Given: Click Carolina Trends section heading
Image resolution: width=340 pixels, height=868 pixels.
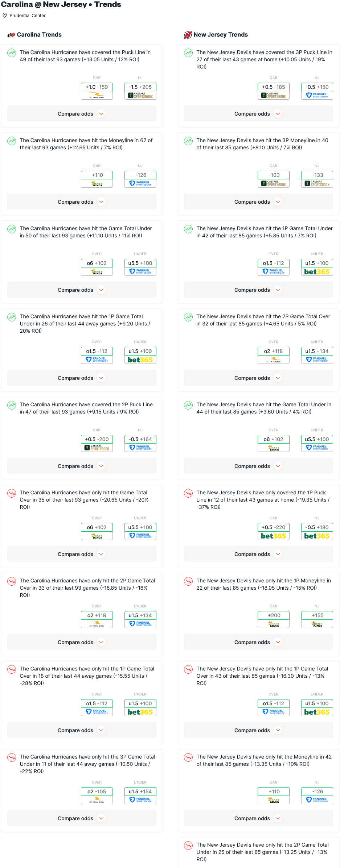Looking at the screenshot, I should 39,35.
